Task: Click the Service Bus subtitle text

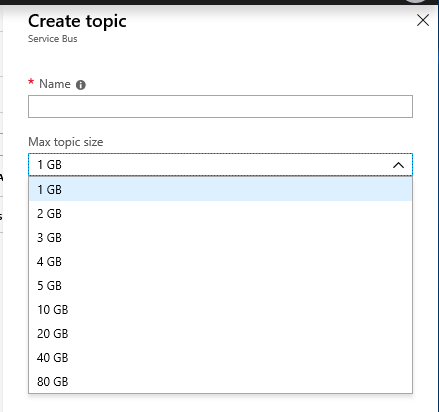Action: (53, 39)
